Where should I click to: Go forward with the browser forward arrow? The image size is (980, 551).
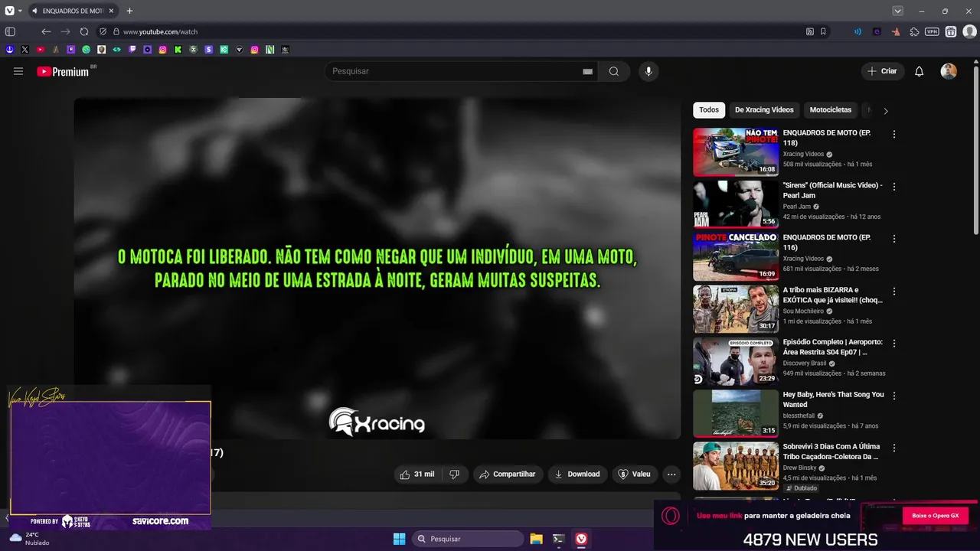[x=65, y=32]
